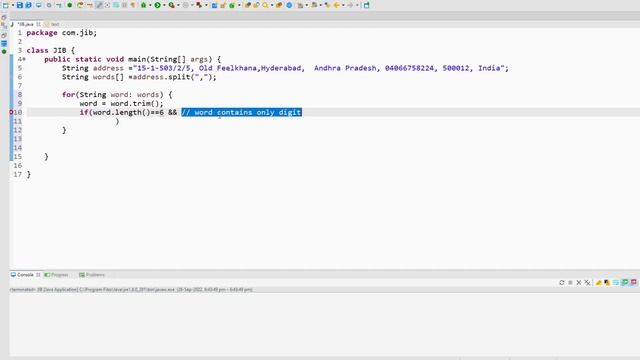Switch to the Console tab
Image resolution: width=640 pixels, height=360 pixels.
click(24, 275)
